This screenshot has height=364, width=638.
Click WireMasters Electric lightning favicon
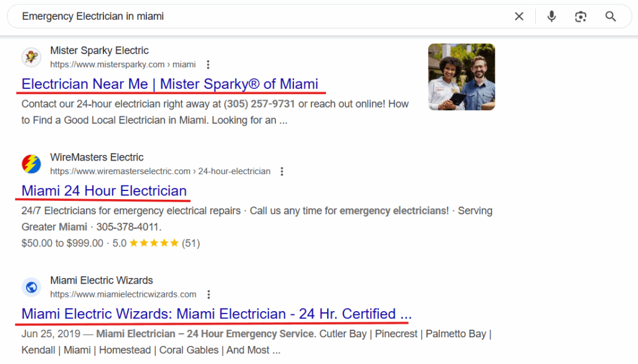pos(31,164)
